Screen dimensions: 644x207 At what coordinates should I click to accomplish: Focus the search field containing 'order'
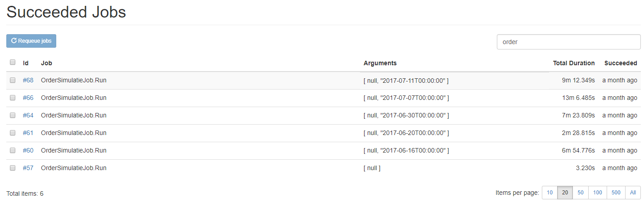coord(568,42)
